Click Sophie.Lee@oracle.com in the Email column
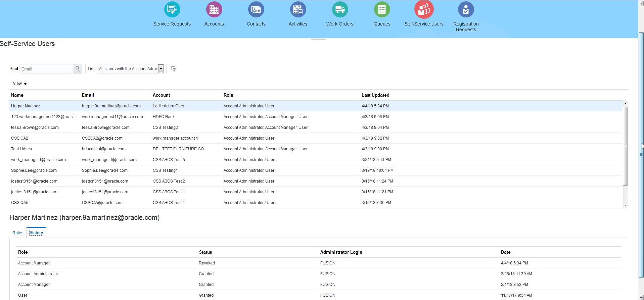 click(x=105, y=170)
